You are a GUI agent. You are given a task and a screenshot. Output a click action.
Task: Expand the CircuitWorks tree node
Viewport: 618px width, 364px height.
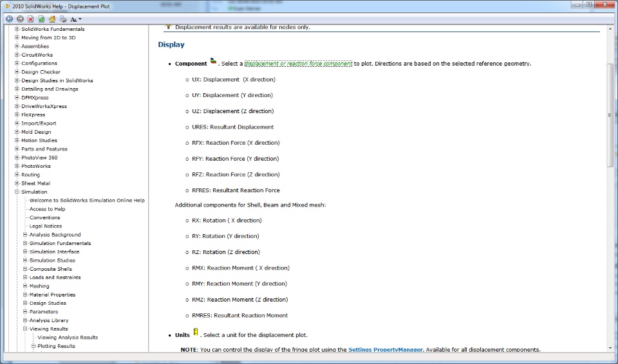pyautogui.click(x=17, y=55)
